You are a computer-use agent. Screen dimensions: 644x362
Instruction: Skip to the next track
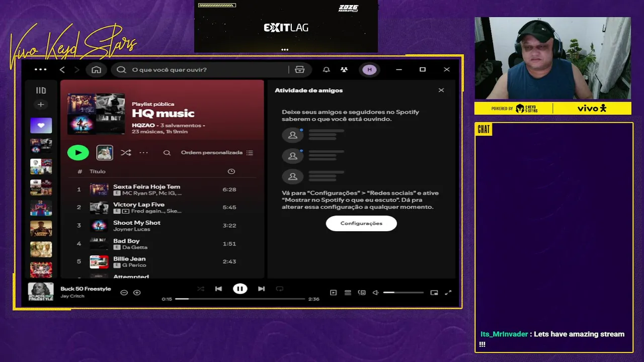tap(261, 289)
